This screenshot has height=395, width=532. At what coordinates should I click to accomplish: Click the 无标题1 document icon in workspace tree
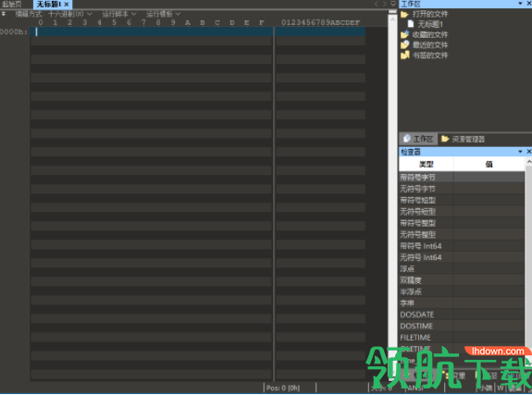[411, 24]
